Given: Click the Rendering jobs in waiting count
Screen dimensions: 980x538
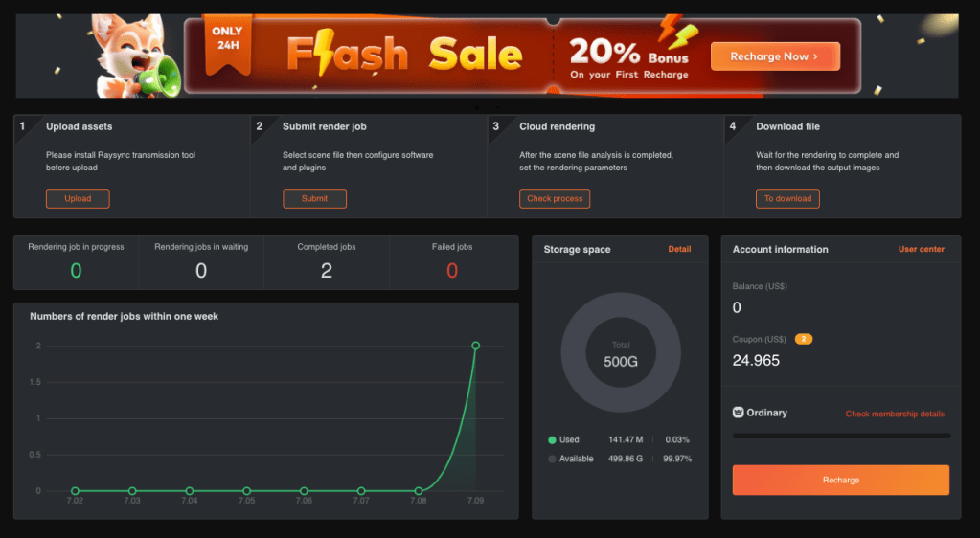Looking at the screenshot, I should click(x=201, y=271).
